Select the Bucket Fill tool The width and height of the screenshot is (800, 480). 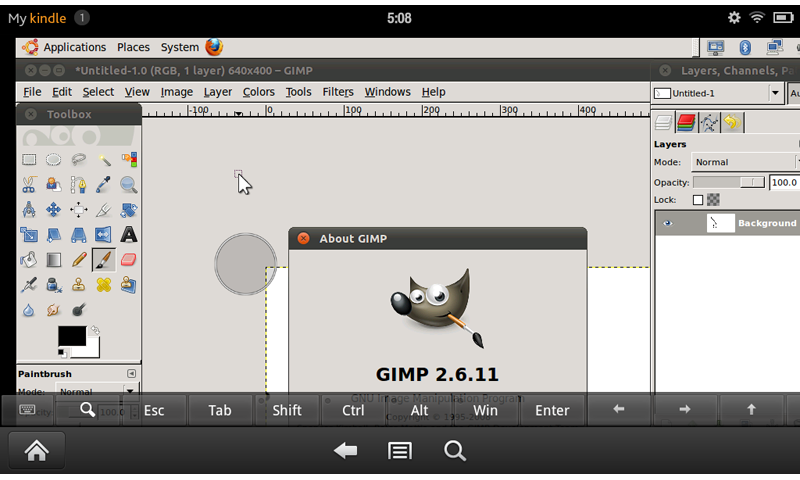29,260
